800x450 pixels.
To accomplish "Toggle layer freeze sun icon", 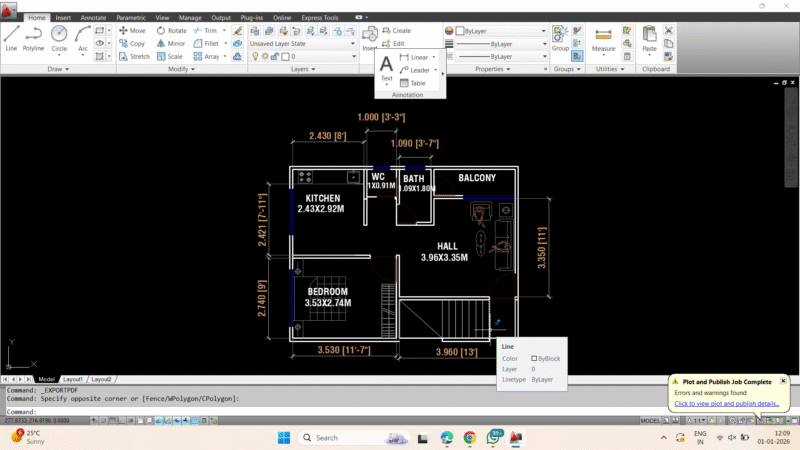I will point(265,57).
